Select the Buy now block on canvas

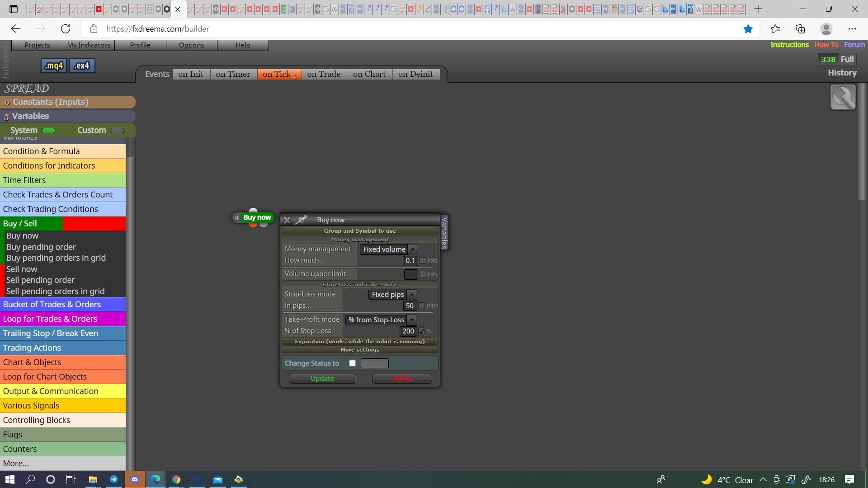click(x=257, y=217)
